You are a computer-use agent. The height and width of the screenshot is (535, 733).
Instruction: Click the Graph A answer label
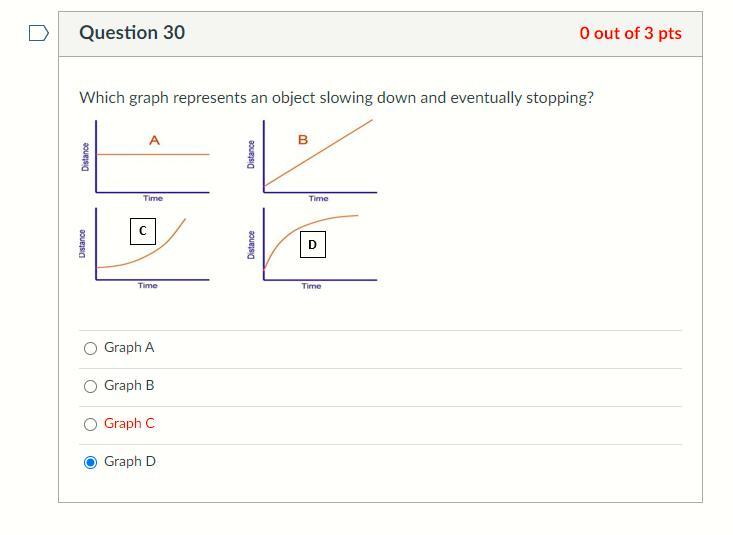[129, 347]
